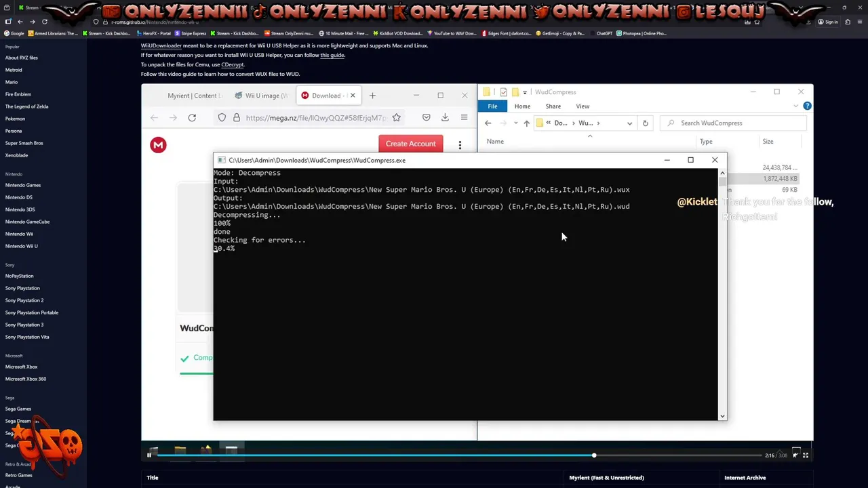Open the Fire Emblem sidebar link
The width and height of the screenshot is (868, 488).
pos(18,94)
